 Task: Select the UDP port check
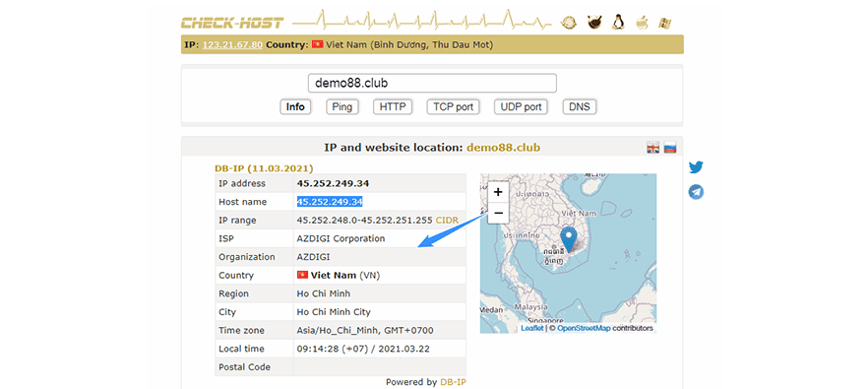[521, 107]
